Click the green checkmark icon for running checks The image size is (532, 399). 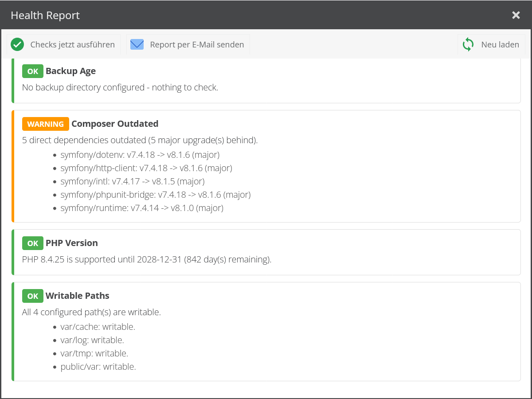pos(17,44)
